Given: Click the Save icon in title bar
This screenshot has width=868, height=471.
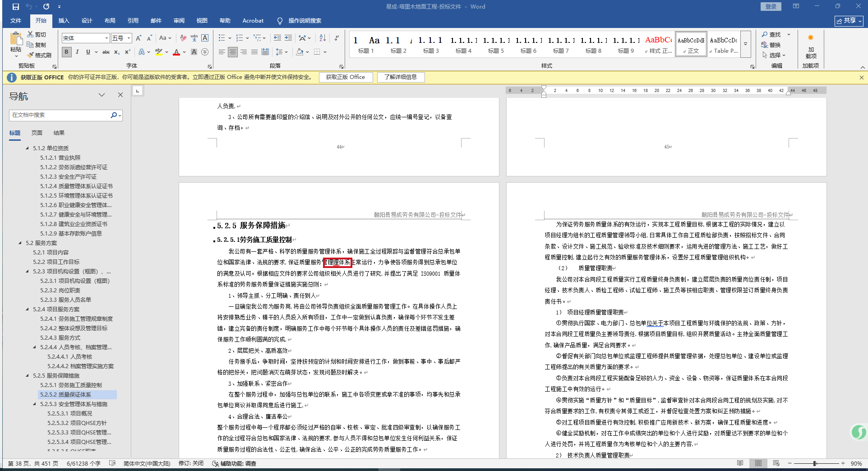Looking at the screenshot, I should coord(16,7).
